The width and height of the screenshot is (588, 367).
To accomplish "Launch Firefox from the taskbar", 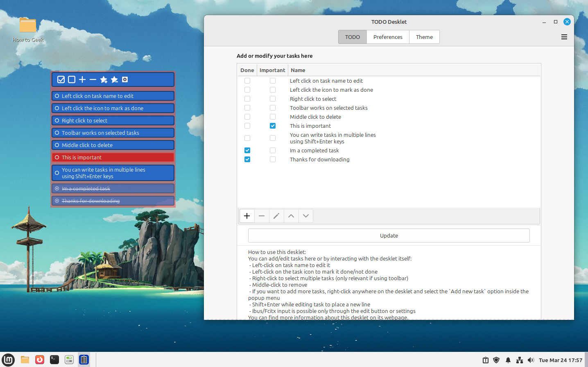I will (40, 360).
